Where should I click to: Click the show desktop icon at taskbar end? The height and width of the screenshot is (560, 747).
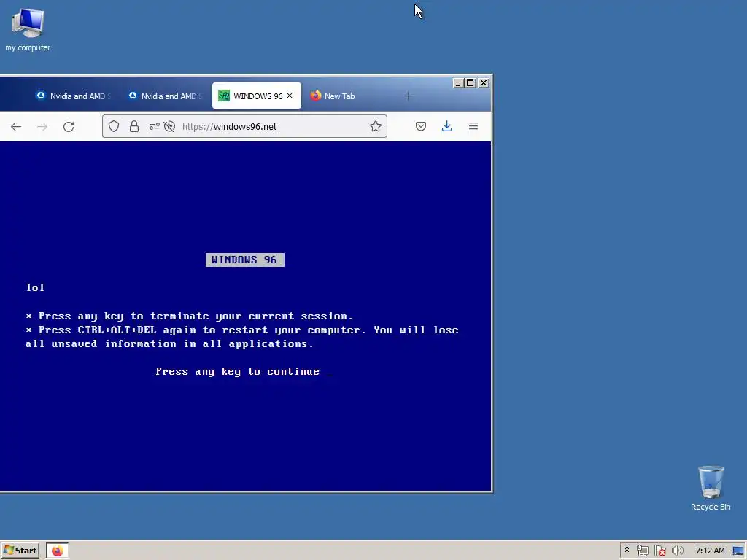tap(738, 551)
